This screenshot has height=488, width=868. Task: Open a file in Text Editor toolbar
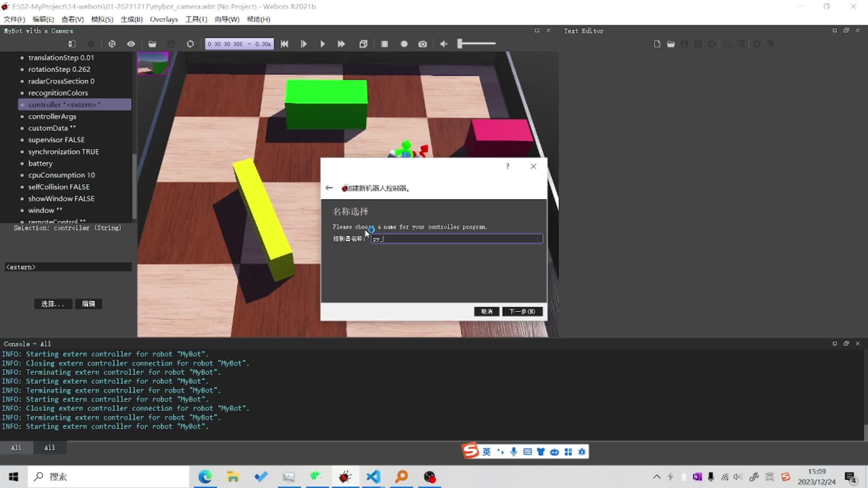(671, 44)
